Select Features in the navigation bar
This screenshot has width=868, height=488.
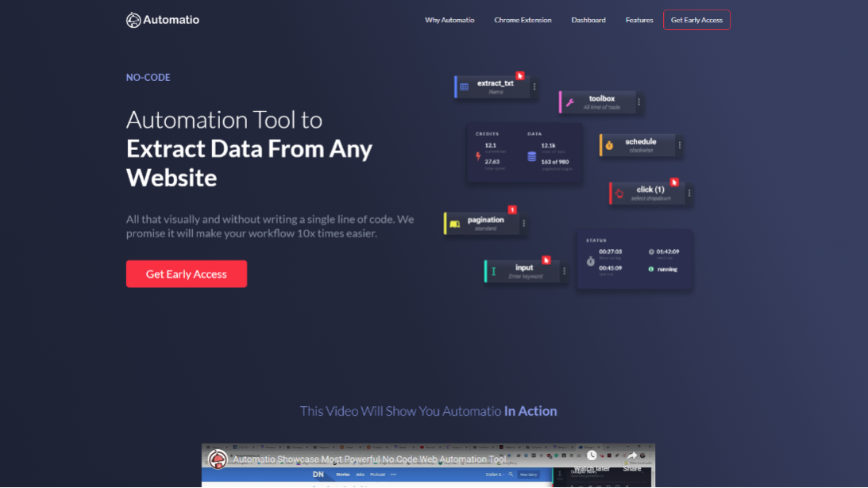[639, 20]
